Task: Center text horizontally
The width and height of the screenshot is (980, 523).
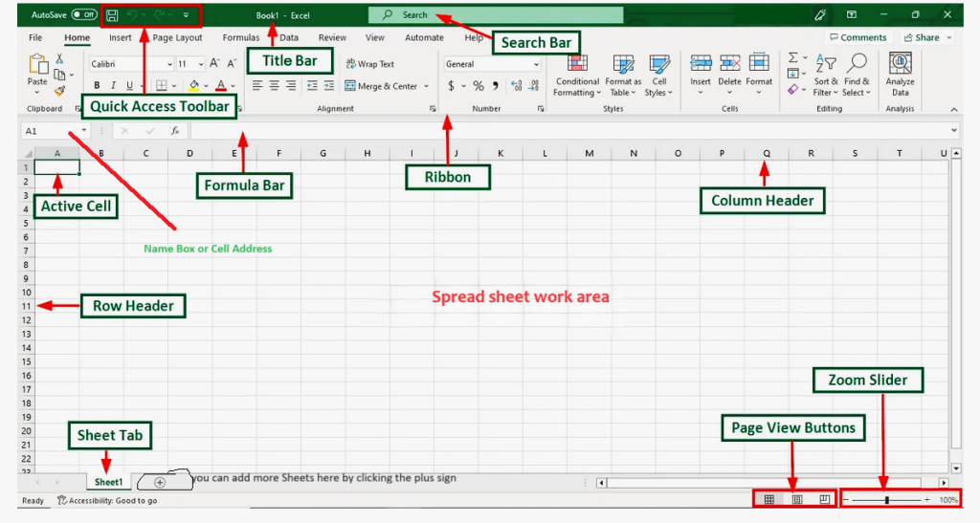Action: coord(274,85)
